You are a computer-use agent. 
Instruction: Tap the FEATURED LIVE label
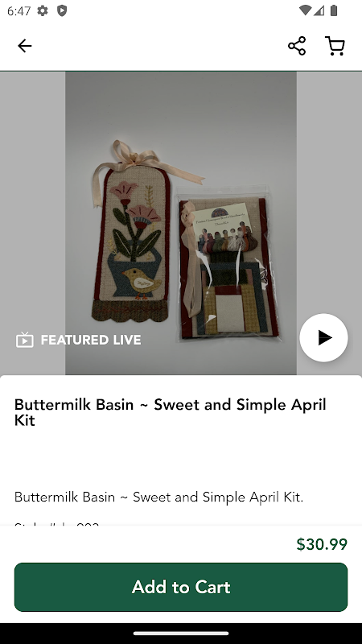(x=91, y=340)
